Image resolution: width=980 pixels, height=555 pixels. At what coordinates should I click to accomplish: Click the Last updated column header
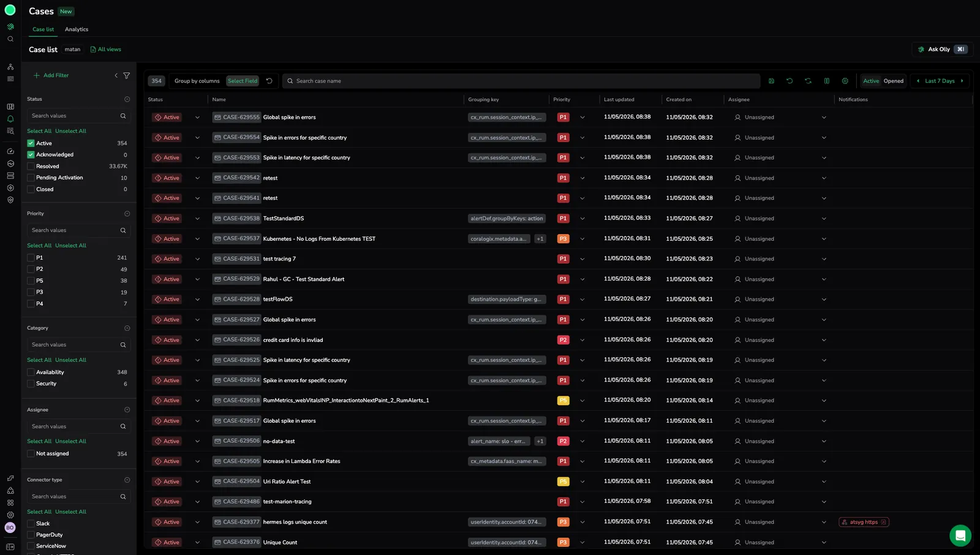point(619,99)
